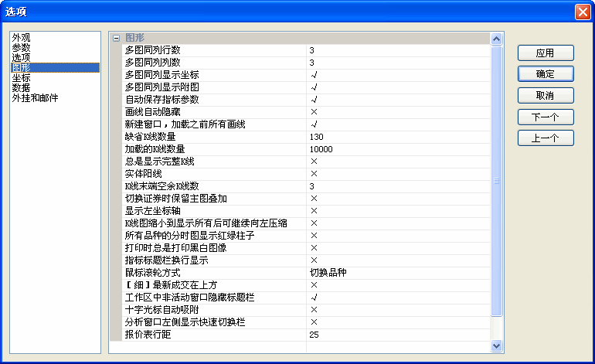Click the 取消 button
This screenshot has width=595, height=364.
(545, 96)
